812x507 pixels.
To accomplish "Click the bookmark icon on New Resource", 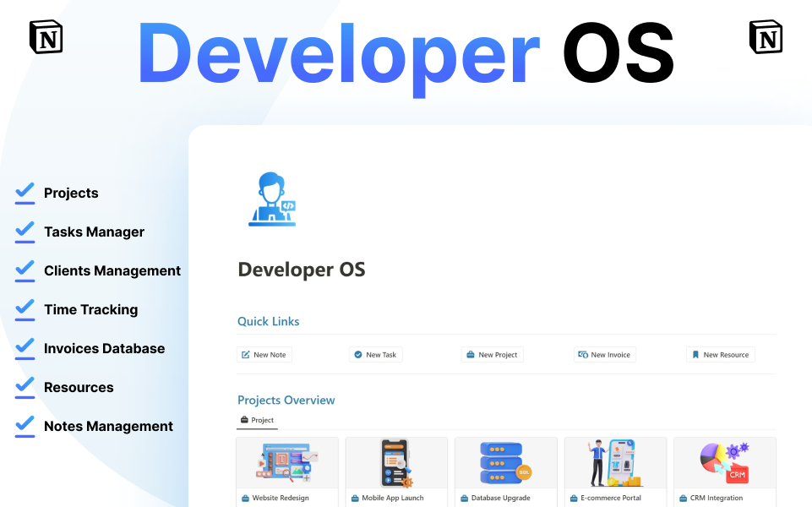I will point(695,355).
